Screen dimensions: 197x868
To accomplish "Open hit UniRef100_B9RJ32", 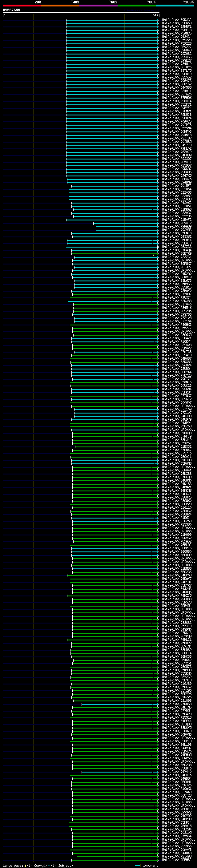I will pyautogui.click(x=177, y=20).
